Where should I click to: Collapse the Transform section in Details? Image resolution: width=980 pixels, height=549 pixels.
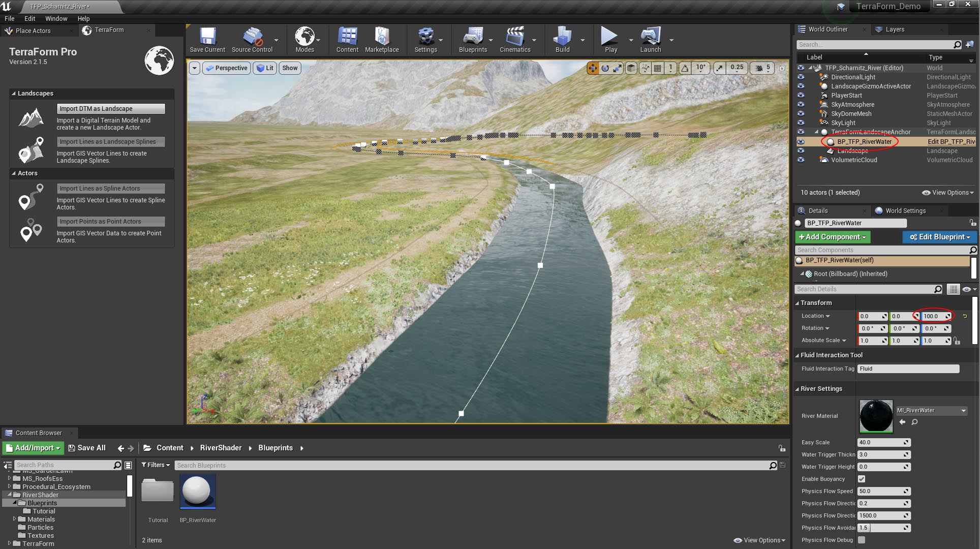pos(797,303)
